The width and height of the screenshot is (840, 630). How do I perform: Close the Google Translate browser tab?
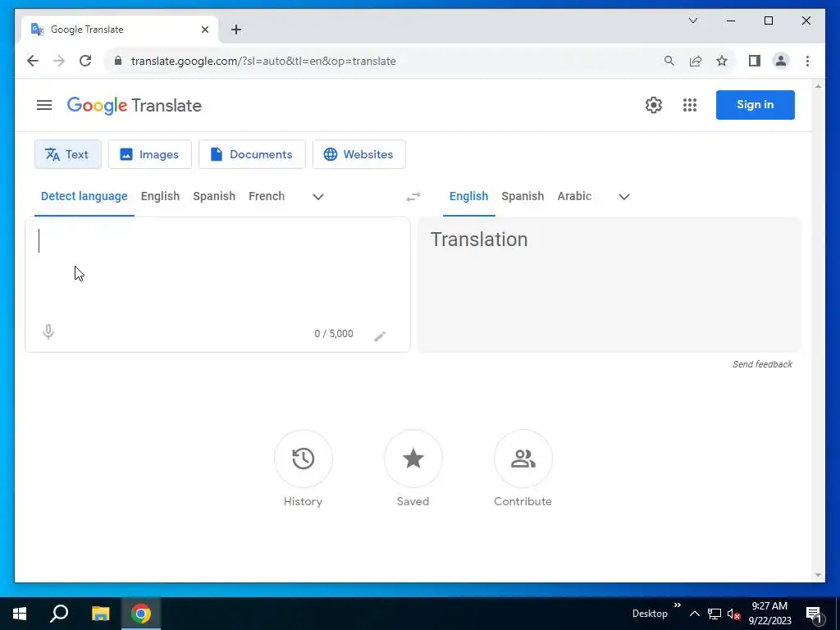coord(204,30)
